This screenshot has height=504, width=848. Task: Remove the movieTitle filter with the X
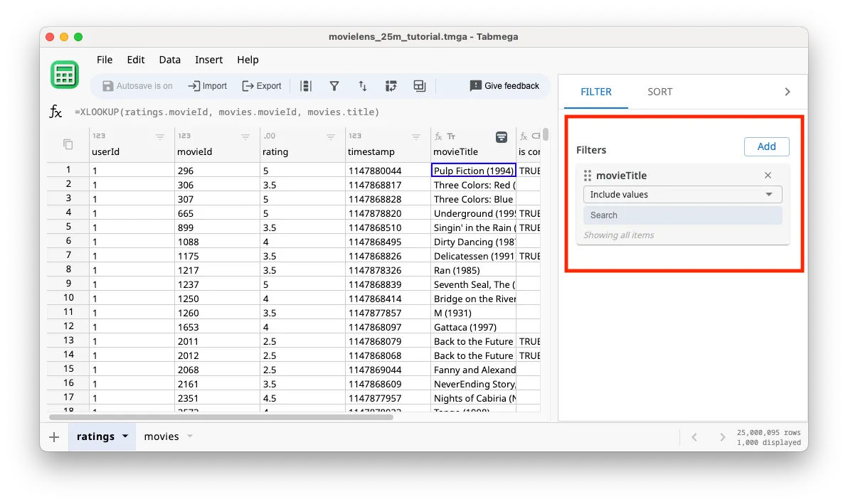click(768, 175)
